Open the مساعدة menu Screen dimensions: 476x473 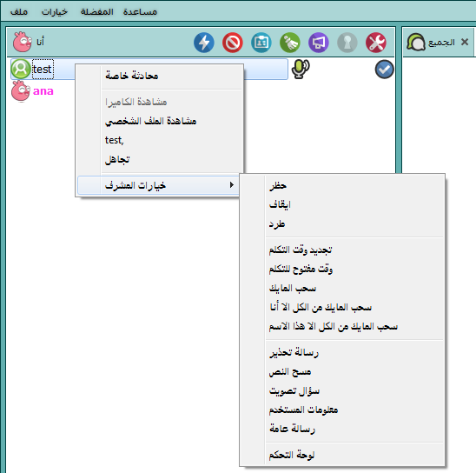pos(140,11)
